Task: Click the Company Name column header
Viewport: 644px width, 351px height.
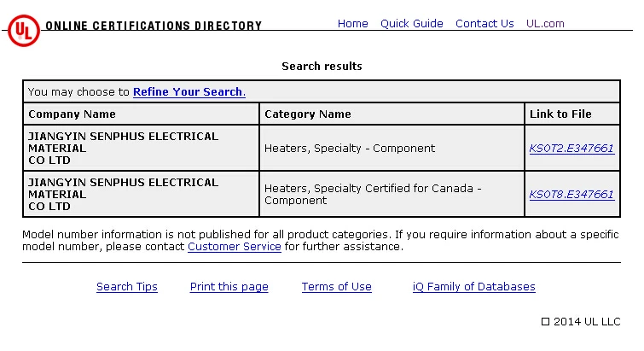Action: pyautogui.click(x=73, y=114)
